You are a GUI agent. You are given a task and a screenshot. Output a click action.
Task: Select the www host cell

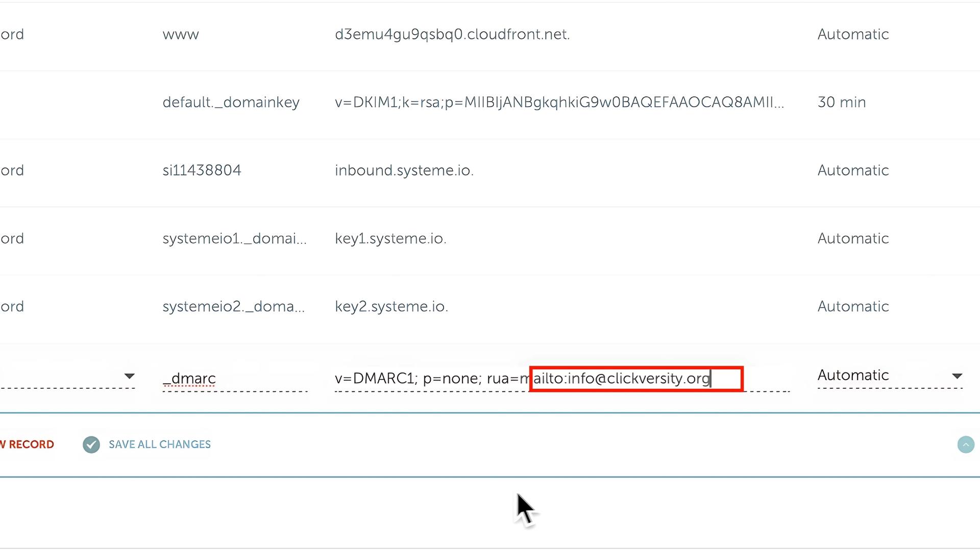pos(181,35)
